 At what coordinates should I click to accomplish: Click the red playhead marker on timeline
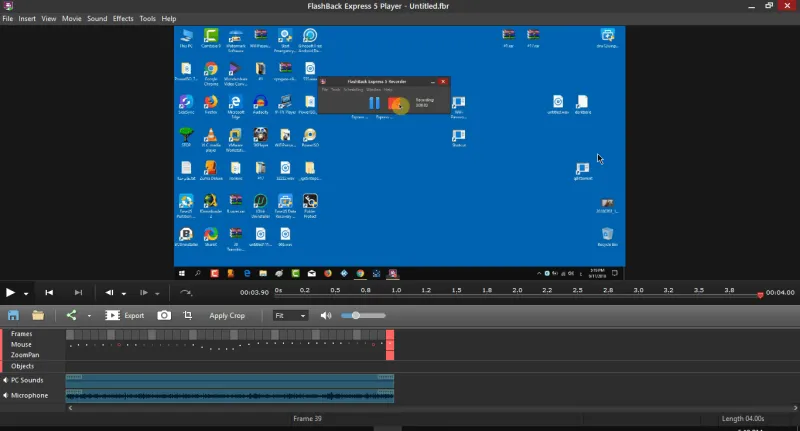pos(761,295)
